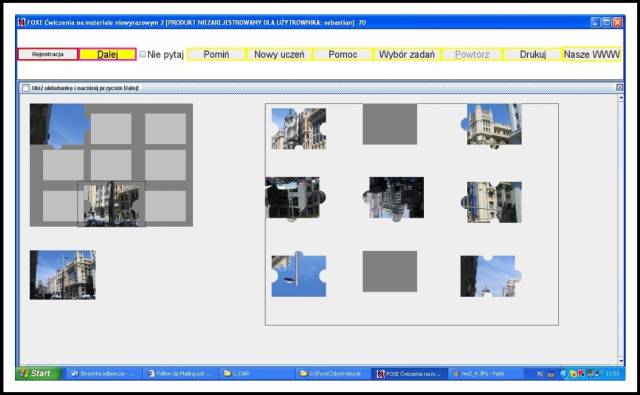
Task: Enable the Nie pytaj checkbox
Action: tap(142, 54)
